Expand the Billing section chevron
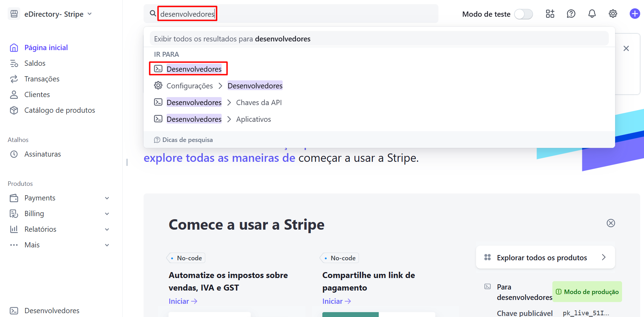Screen dimensions: 644x317 107,214
